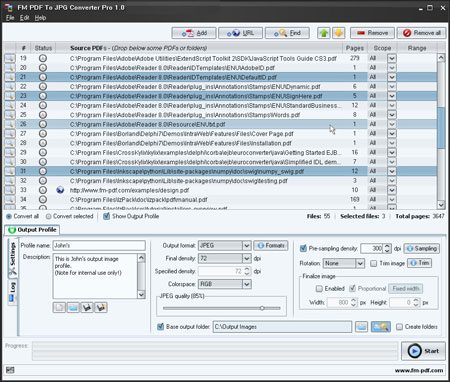
Task: Enable Create folders checkbox
Action: [399, 327]
